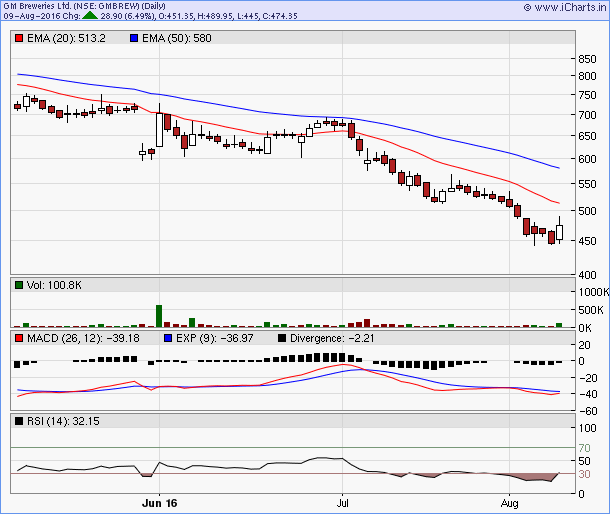Click the O:451.35 open price text
Screen dimensions: 610x514
(177, 16)
